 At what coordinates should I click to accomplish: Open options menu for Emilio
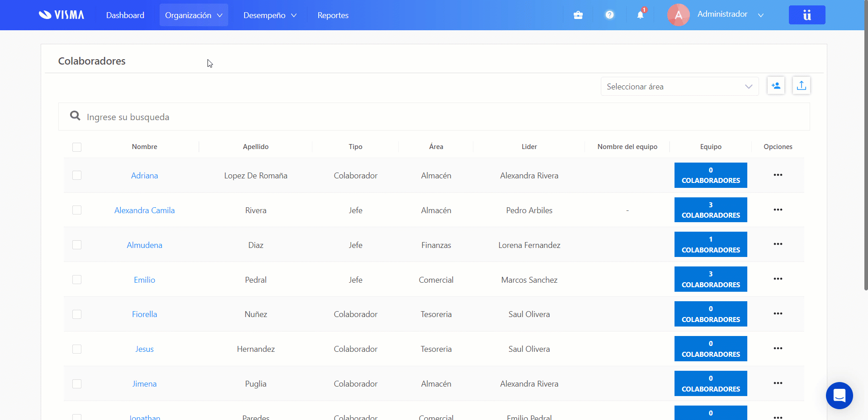tap(778, 279)
